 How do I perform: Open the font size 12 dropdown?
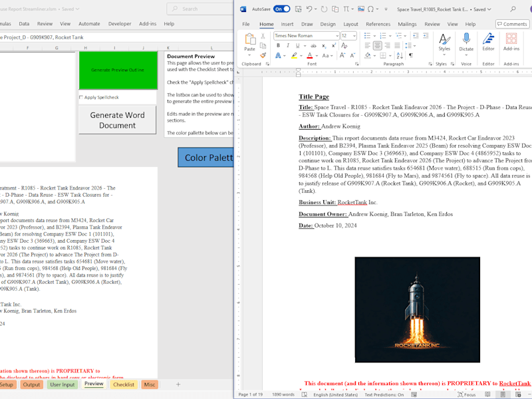[354, 36]
